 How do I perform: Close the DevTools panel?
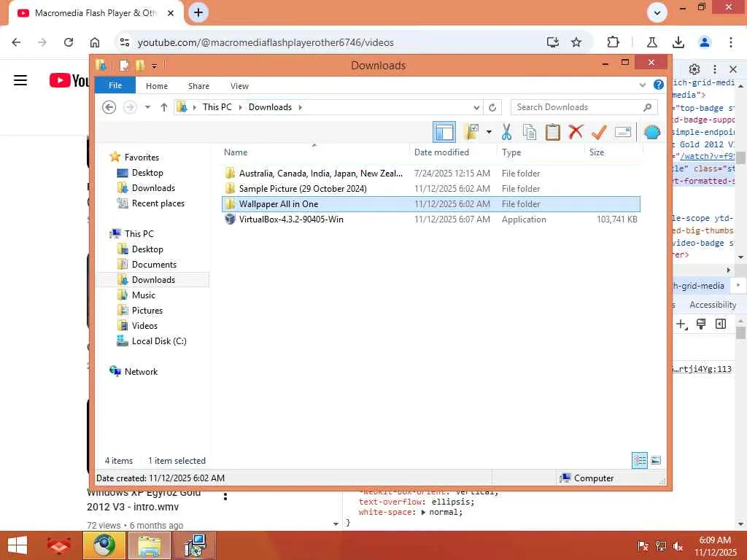coord(732,69)
